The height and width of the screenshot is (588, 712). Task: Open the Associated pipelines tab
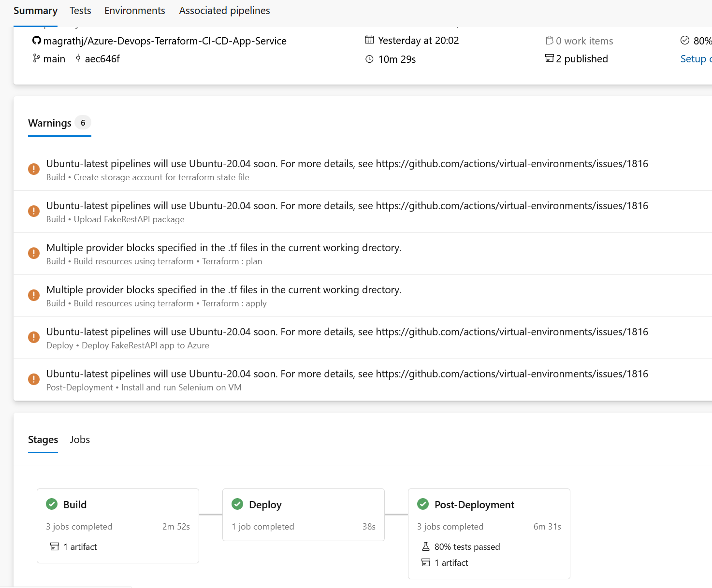tap(224, 11)
